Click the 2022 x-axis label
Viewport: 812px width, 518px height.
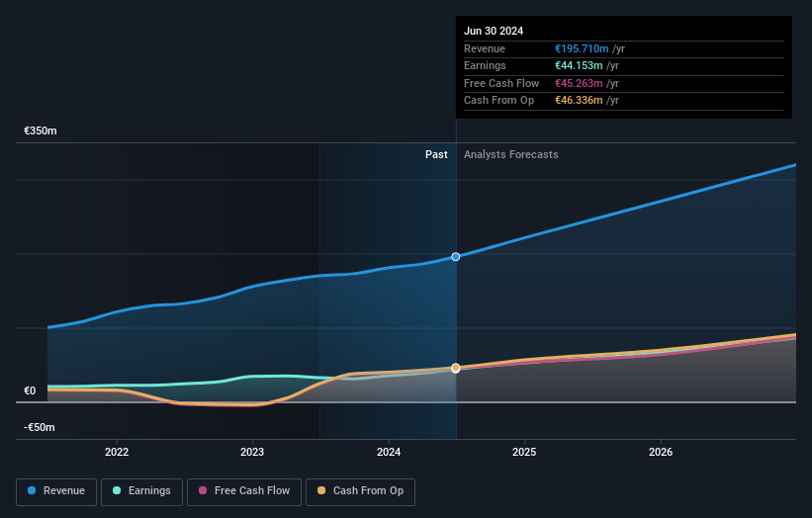pyautogui.click(x=117, y=452)
